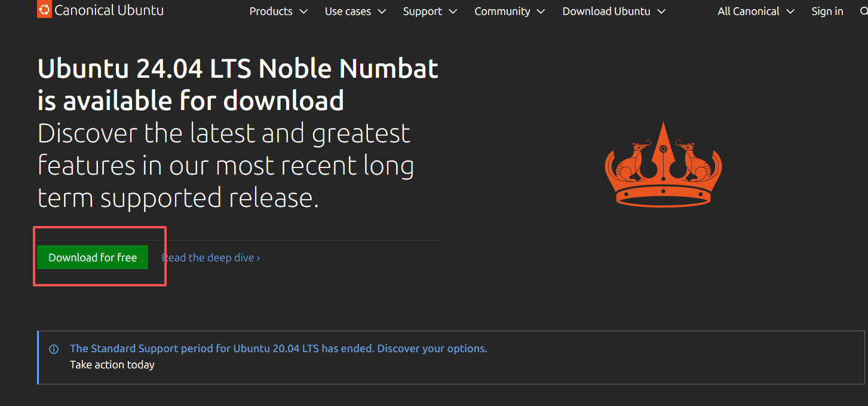Expand the Community chevron arrow

tap(541, 11)
